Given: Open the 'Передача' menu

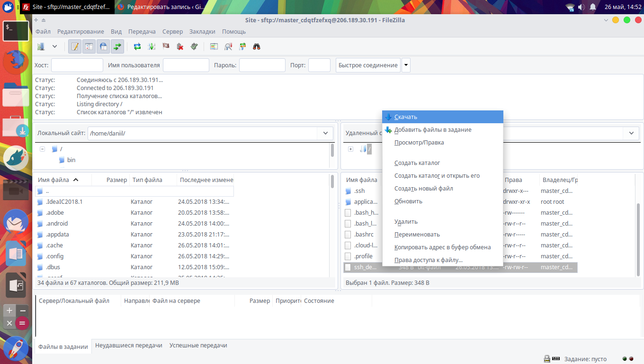Looking at the screenshot, I should point(142,31).
